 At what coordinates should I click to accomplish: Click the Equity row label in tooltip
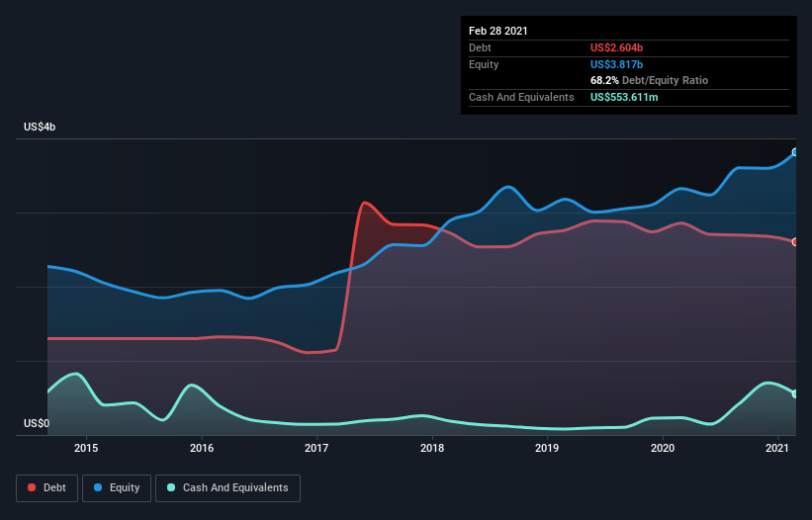pos(484,64)
